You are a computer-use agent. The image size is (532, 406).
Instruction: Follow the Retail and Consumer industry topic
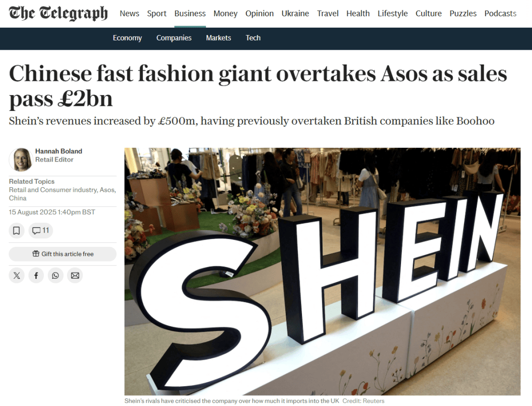pyautogui.click(x=53, y=190)
